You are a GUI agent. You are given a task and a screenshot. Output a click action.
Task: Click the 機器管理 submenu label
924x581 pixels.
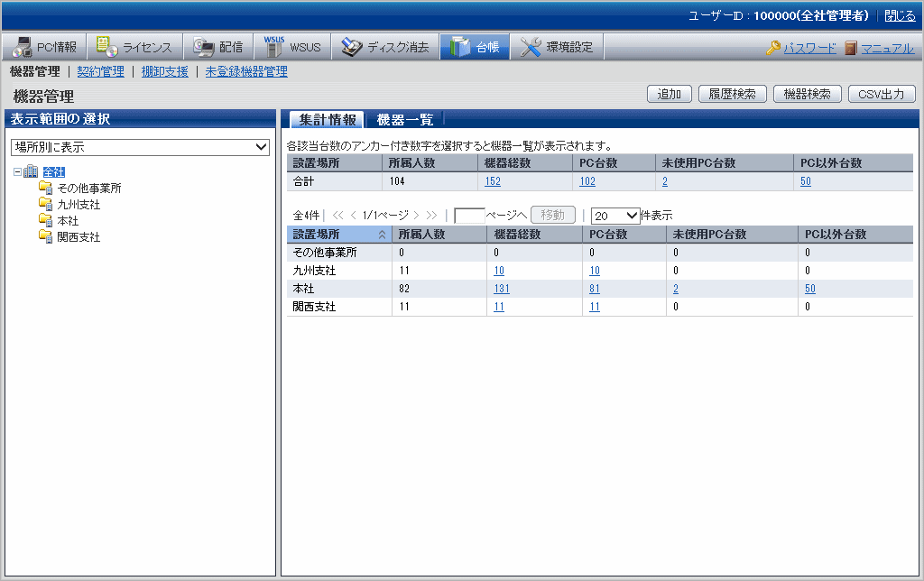point(35,71)
